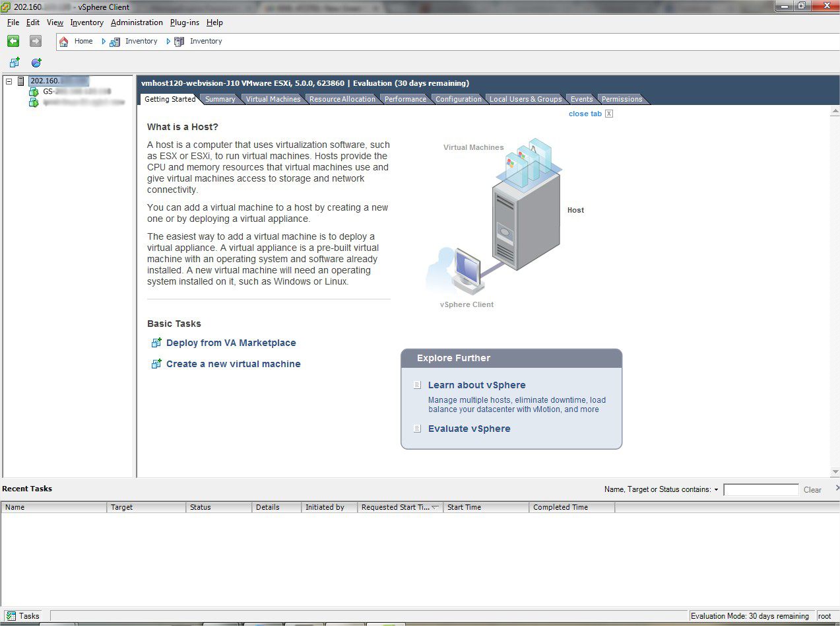The width and height of the screenshot is (840, 626).
Task: Open the Inventory menu
Action: point(87,22)
